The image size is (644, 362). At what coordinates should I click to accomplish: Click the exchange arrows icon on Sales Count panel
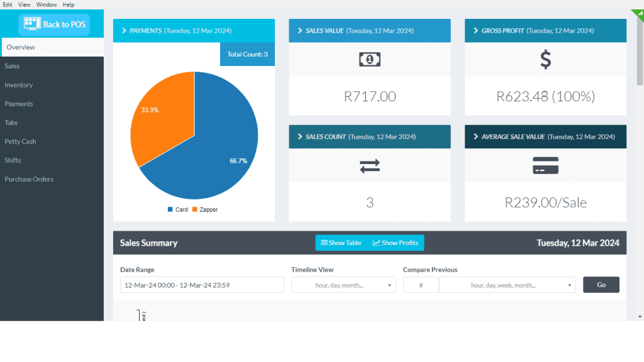click(369, 166)
